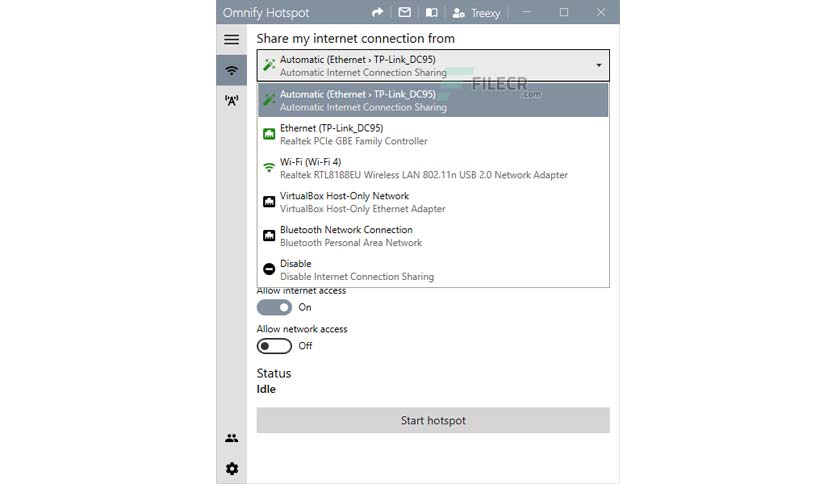This screenshot has width=836, height=484.
Task: Turn on Allow network access toggle
Action: 274,346
